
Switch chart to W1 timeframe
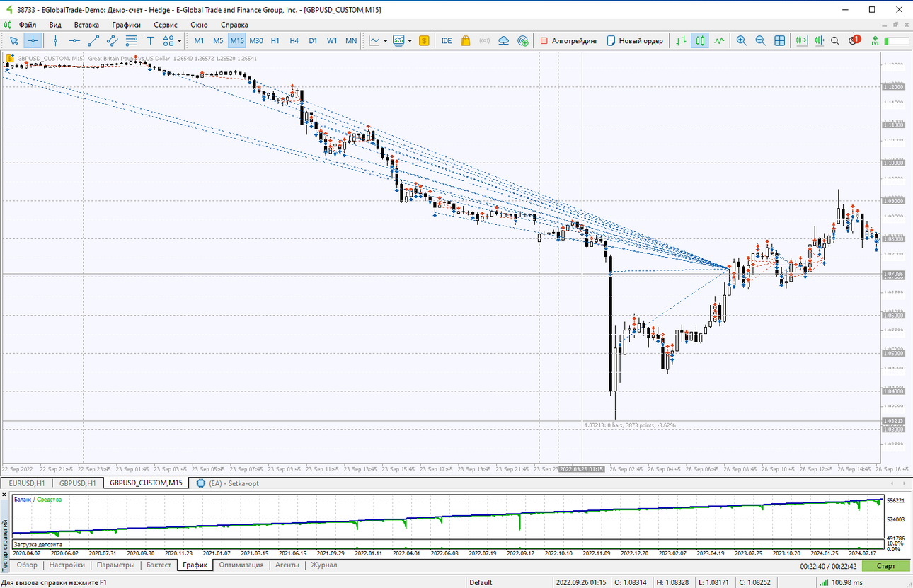(332, 40)
